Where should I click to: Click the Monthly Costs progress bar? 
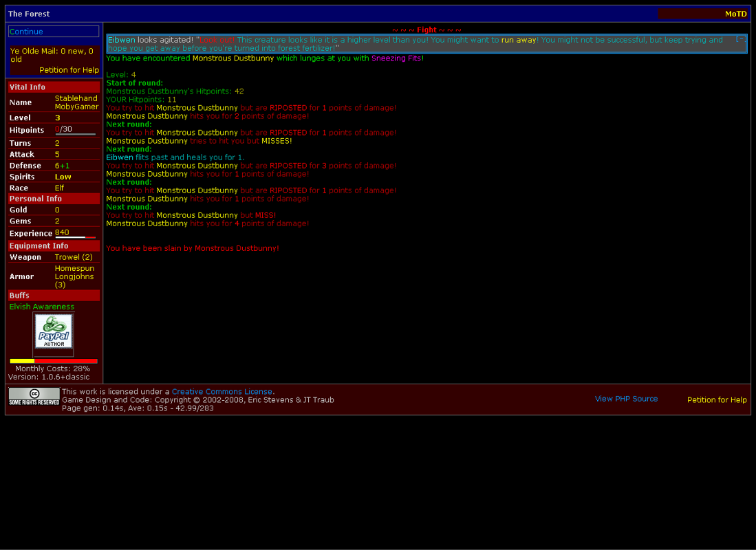53,360
